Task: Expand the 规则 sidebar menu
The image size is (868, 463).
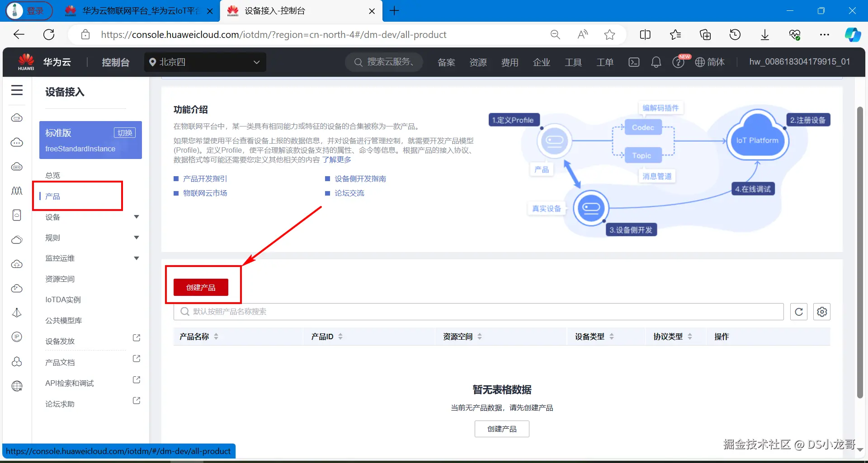Action: [137, 238]
